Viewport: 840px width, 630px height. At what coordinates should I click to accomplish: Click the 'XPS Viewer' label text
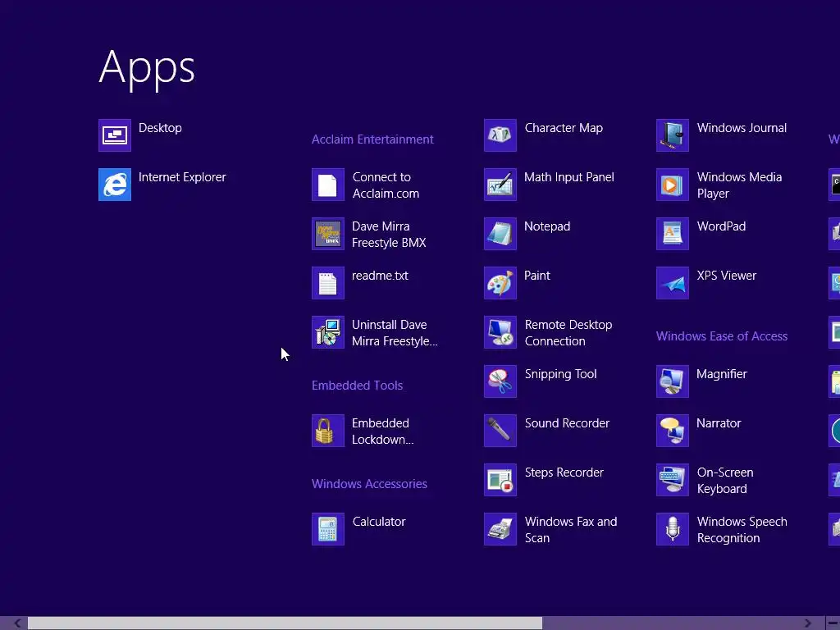point(727,276)
